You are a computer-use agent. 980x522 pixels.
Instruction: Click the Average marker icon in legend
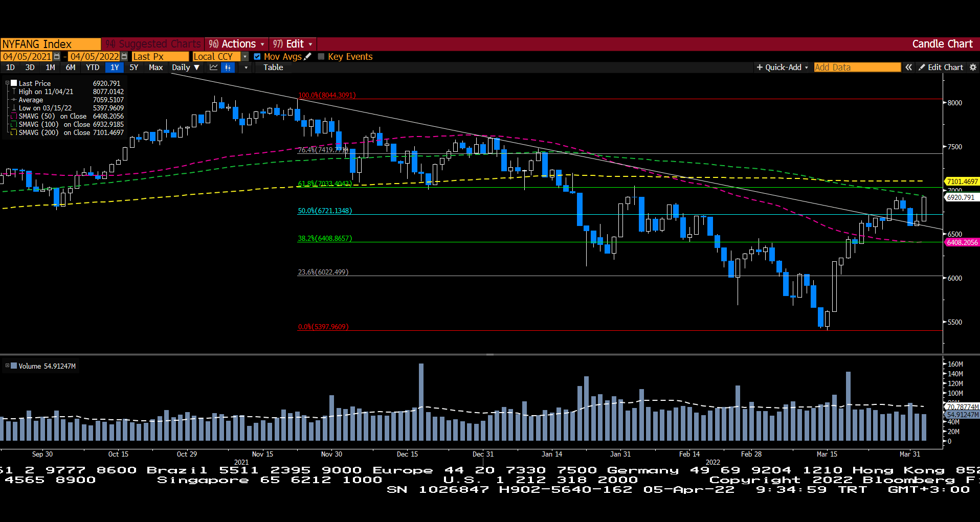[14, 100]
